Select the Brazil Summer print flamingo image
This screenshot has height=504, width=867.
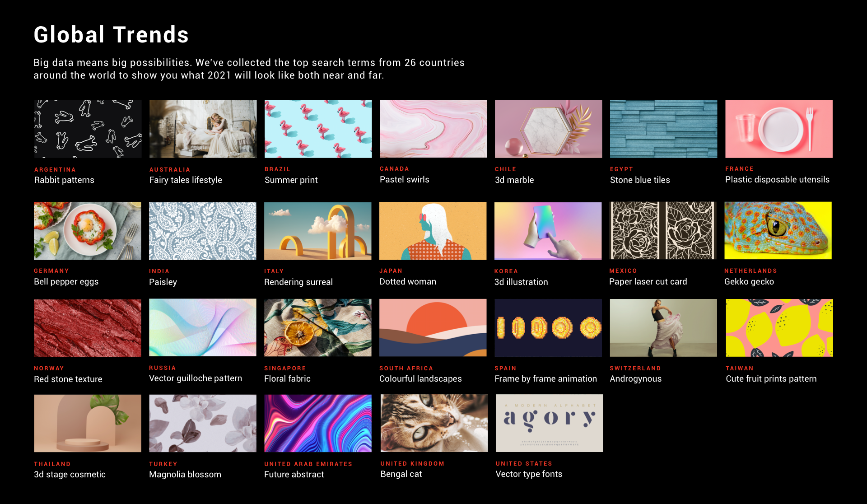(x=318, y=128)
